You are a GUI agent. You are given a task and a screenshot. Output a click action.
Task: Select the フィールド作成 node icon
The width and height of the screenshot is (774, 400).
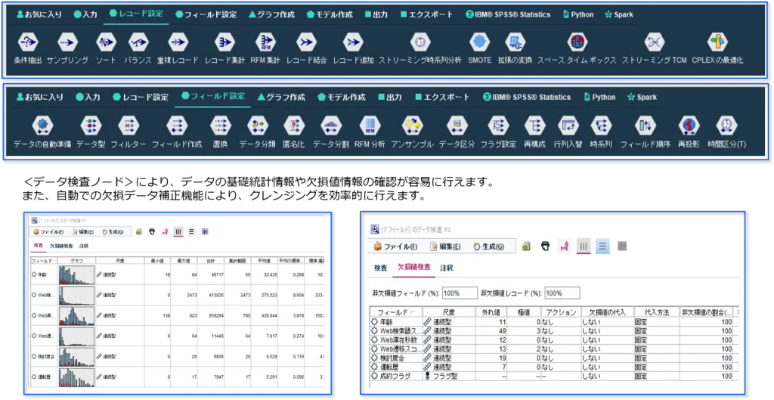(177, 126)
